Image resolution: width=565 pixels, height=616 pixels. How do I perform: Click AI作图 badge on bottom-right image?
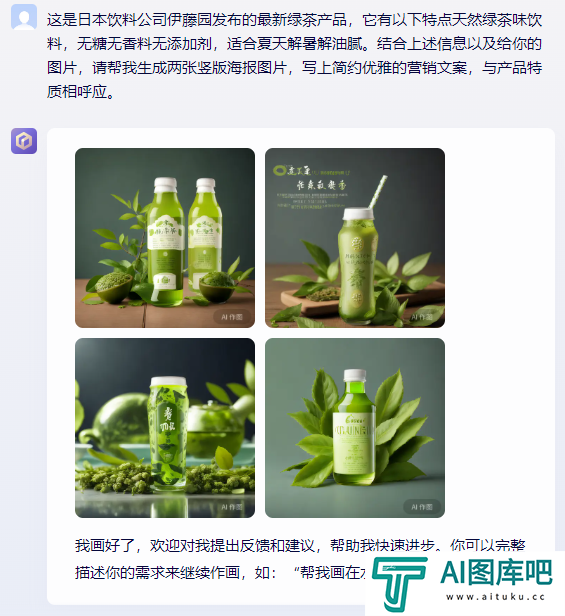[x=422, y=507]
